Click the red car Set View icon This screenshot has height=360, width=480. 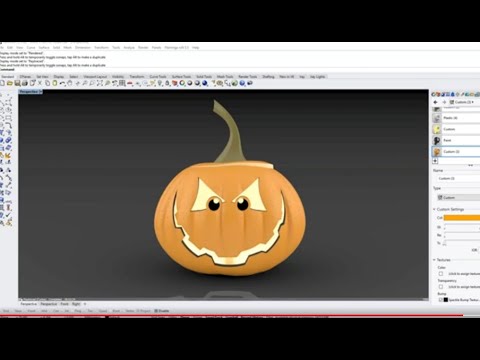click(x=129, y=83)
